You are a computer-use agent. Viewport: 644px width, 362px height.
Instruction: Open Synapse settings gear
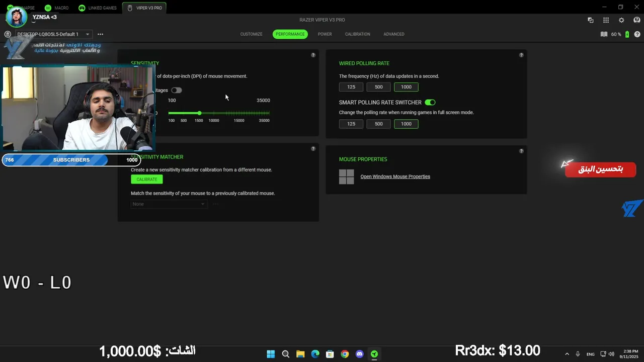click(x=621, y=20)
